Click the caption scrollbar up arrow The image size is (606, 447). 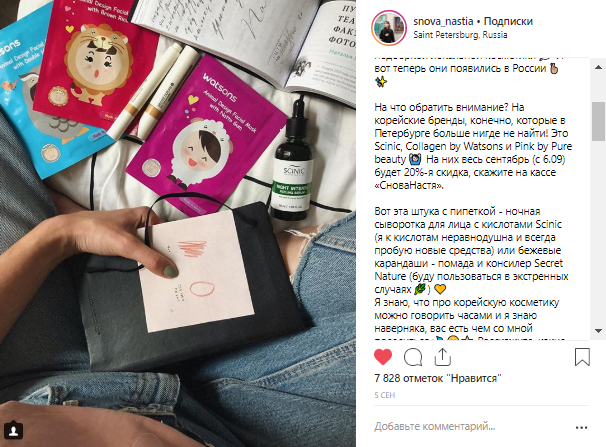598,67
